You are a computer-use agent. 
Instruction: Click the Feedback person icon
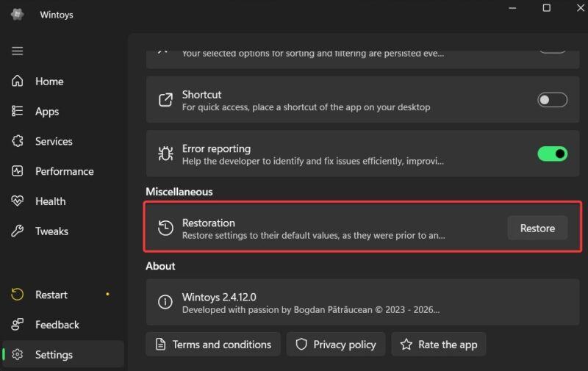pyautogui.click(x=17, y=324)
